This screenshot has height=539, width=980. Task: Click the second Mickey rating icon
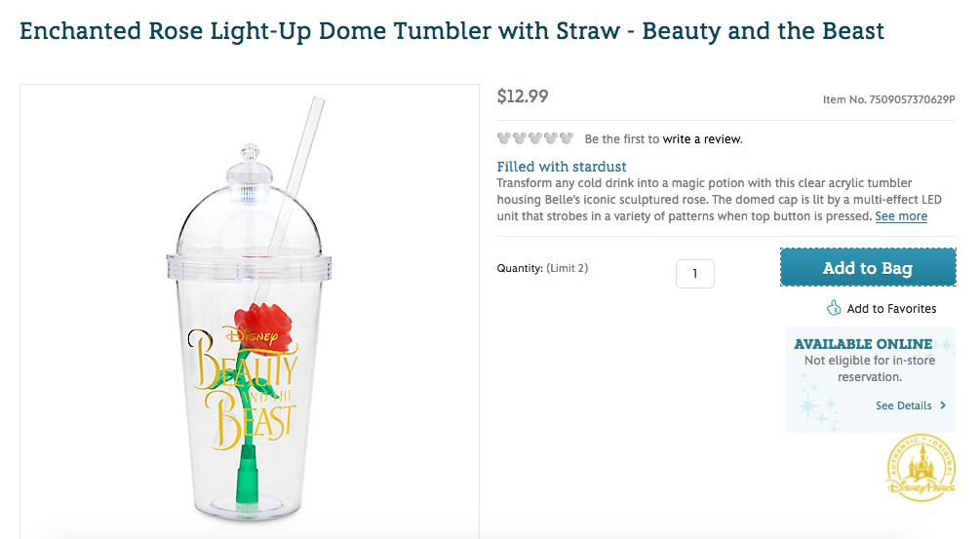pos(520,138)
